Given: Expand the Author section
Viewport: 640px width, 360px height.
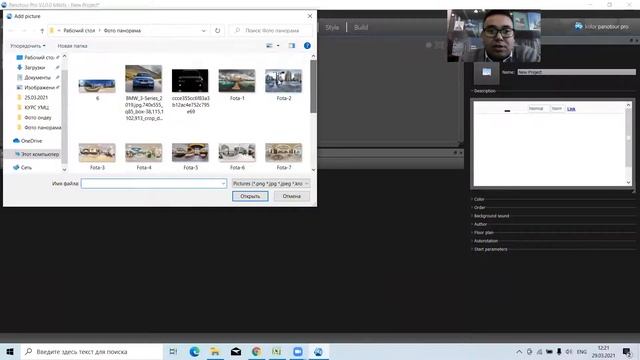Looking at the screenshot, I should 480,224.
